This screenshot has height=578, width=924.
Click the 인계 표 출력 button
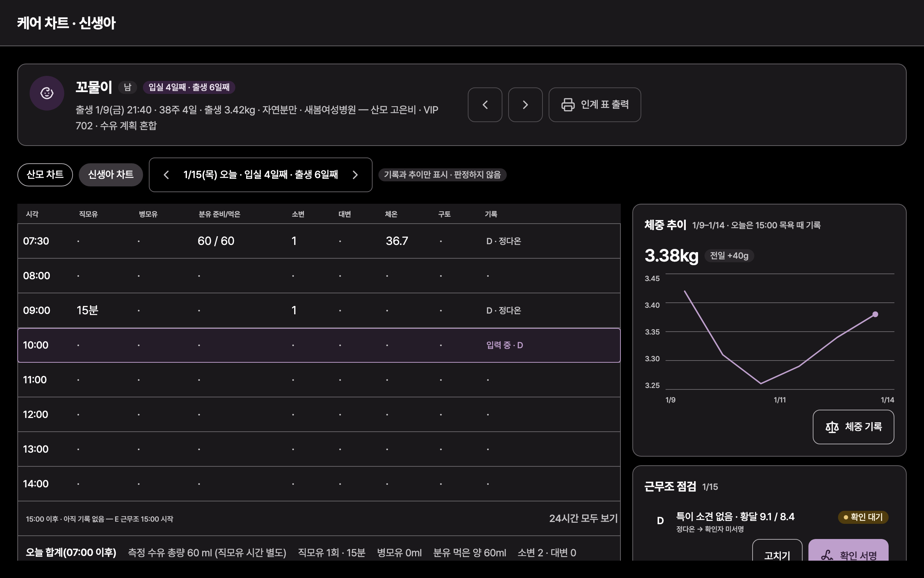(594, 105)
